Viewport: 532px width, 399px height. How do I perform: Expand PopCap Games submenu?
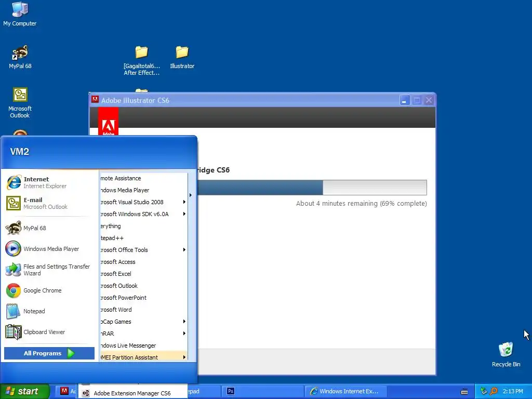143,322
